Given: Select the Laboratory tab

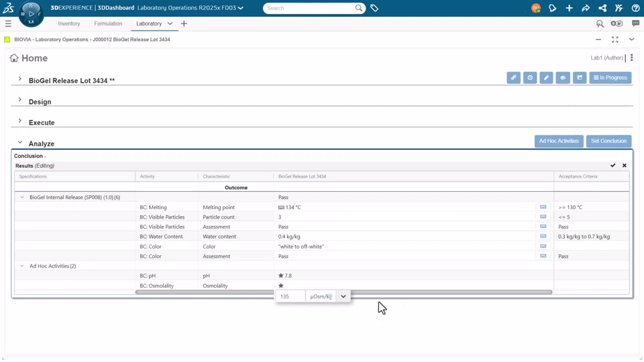Looking at the screenshot, I should 149,24.
